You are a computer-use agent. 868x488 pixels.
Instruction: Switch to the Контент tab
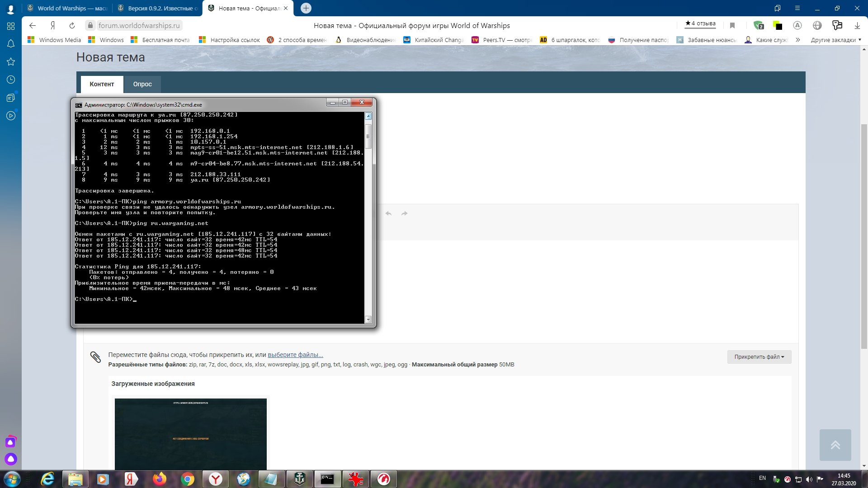tap(102, 84)
